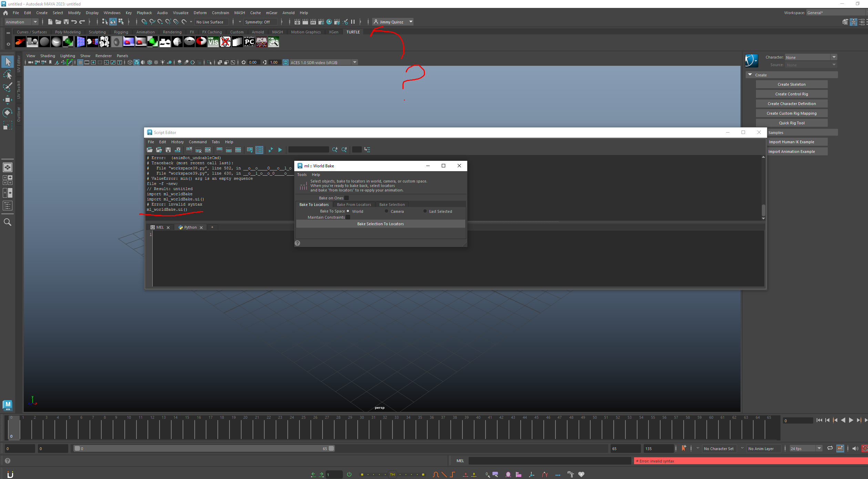This screenshot has height=479, width=868.
Task: Click the play forwards button
Action: tap(851, 420)
